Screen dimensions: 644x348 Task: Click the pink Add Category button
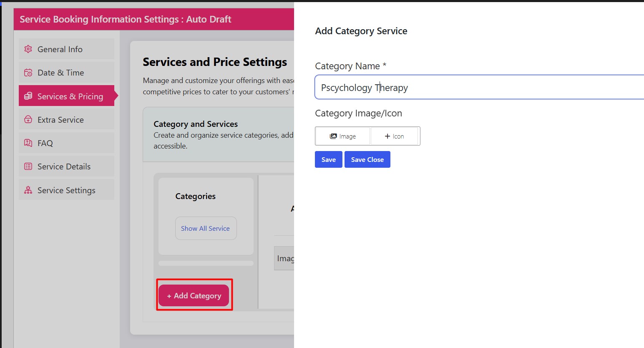[194, 295]
